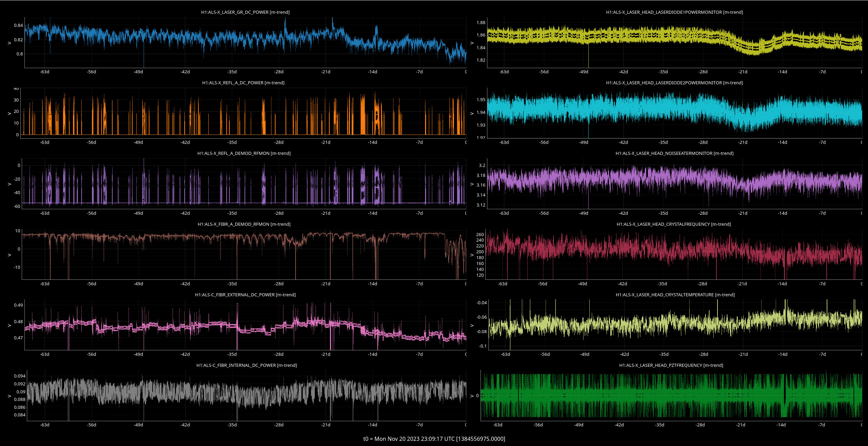The image size is (868, 446).
Task: Click the 260 y-axis label on CRYSTALFREQUENCY plot
Action: coord(480,234)
